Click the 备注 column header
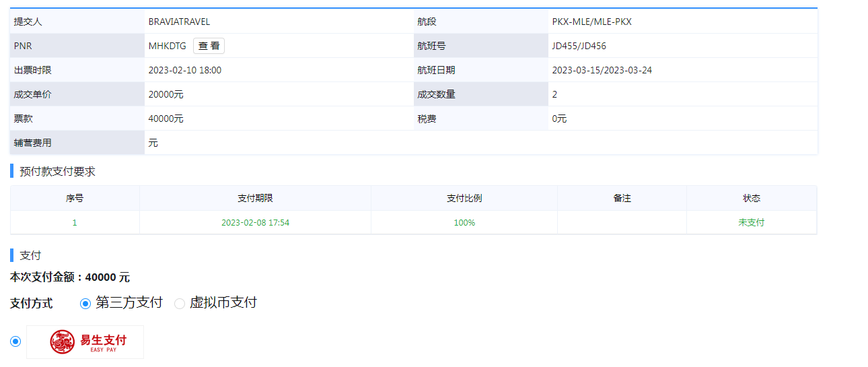Screen dimensions: 868x367 coord(622,199)
